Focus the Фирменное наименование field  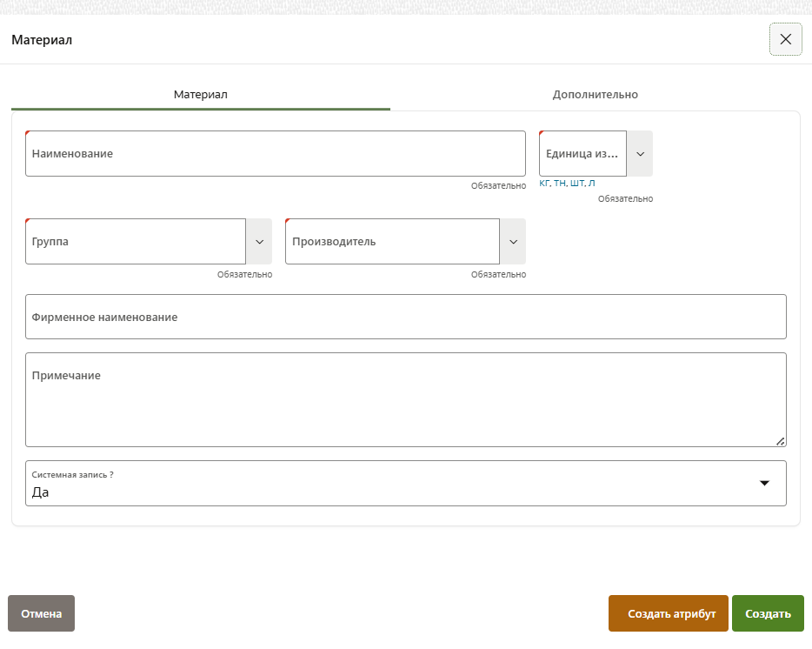(405, 318)
